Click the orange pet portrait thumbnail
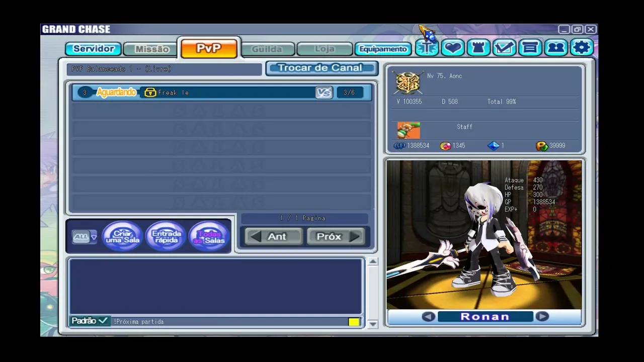This screenshot has height=362, width=644. tap(408, 130)
